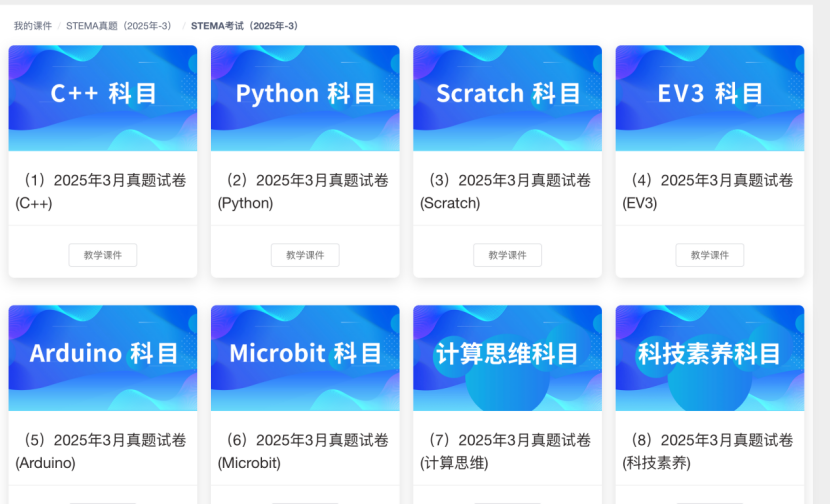Click 教学课件 button under EV3 card
830x504 pixels.
coord(710,255)
